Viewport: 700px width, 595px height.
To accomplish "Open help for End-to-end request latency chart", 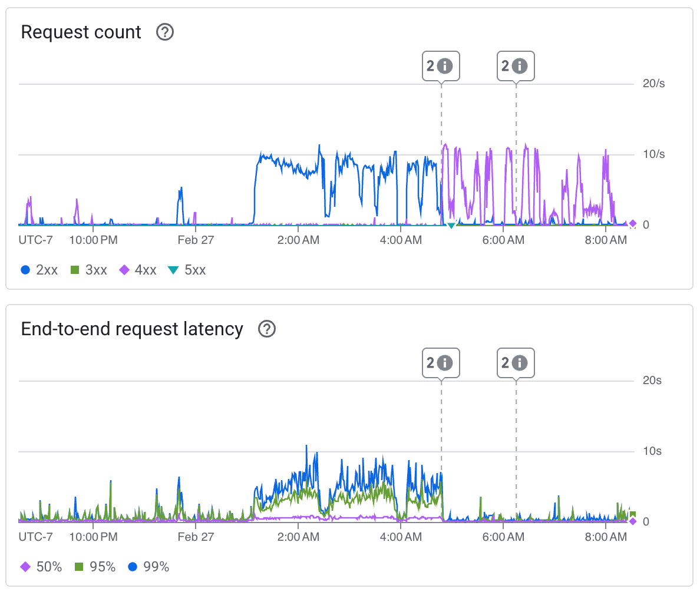I will (x=266, y=329).
